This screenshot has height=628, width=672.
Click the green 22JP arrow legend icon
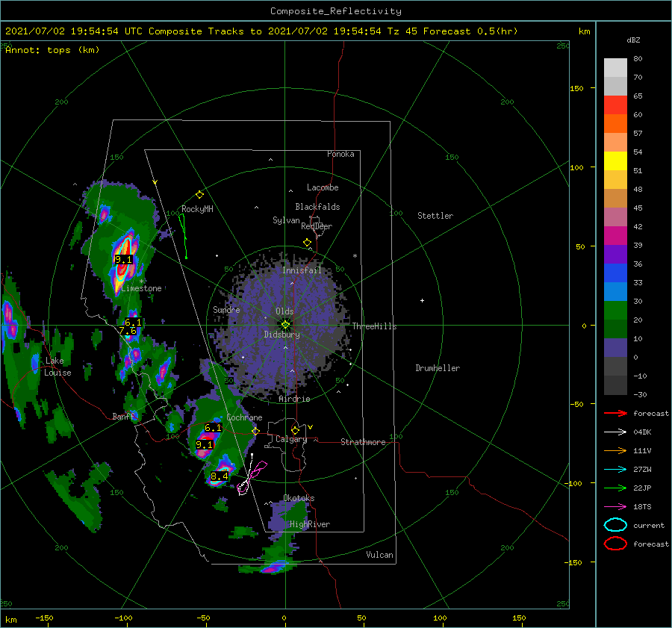[615, 488]
